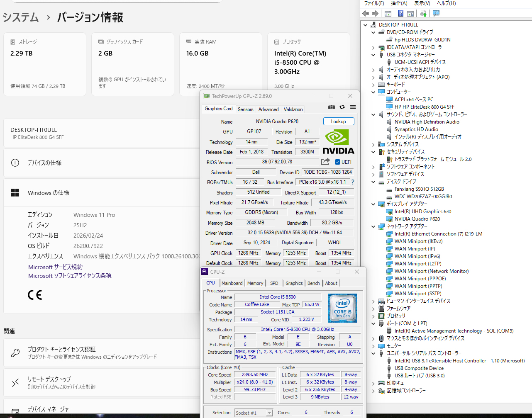
Task: Click the Device Manager back arrow
Action: tap(366, 14)
